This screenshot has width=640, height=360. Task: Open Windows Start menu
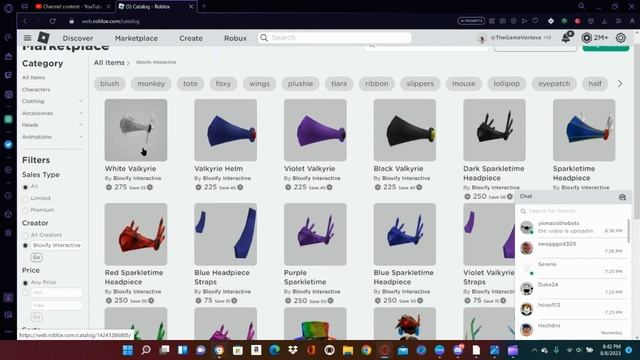pos(128,350)
